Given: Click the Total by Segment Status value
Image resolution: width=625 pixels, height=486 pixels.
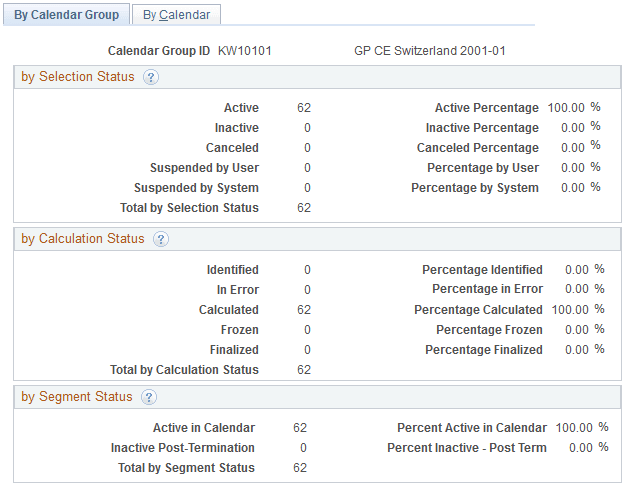Looking at the screenshot, I should tap(300, 468).
